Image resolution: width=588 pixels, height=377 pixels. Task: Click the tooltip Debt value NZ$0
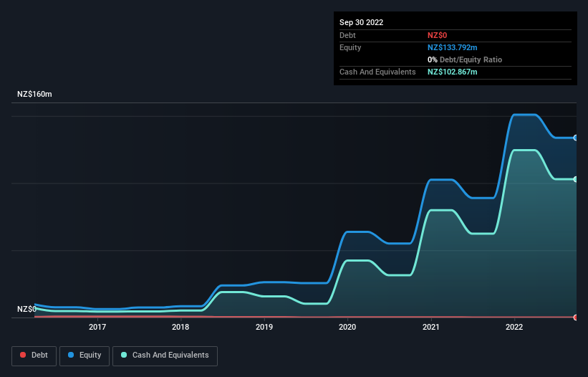pyautogui.click(x=438, y=35)
